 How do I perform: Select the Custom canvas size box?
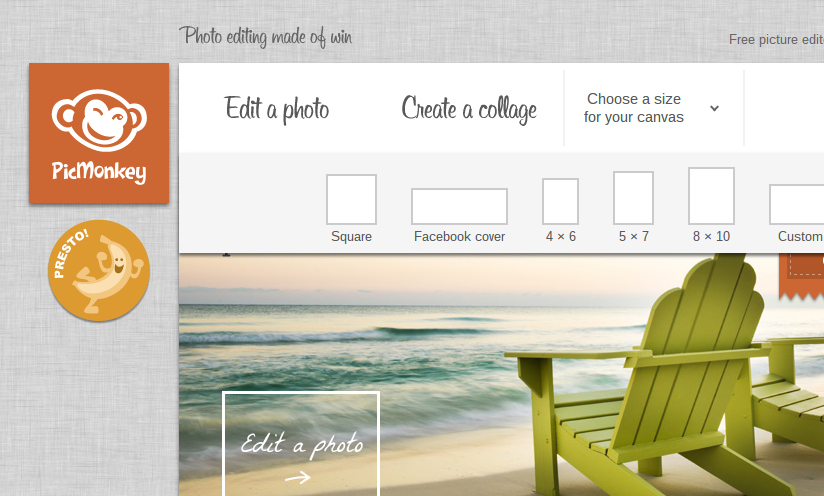[x=797, y=204]
